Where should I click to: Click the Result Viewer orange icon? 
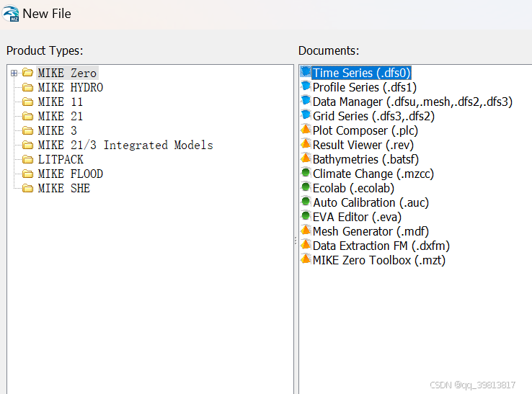tap(306, 144)
